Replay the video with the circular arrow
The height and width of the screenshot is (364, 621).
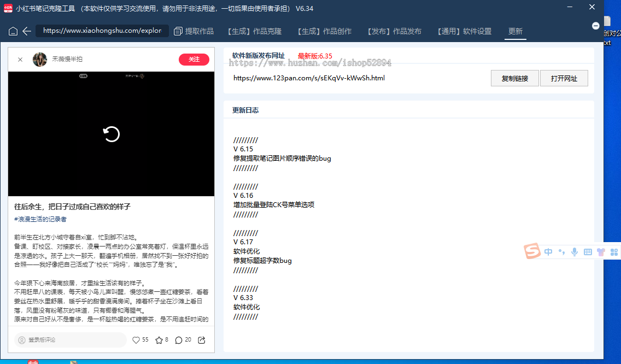[x=112, y=134]
